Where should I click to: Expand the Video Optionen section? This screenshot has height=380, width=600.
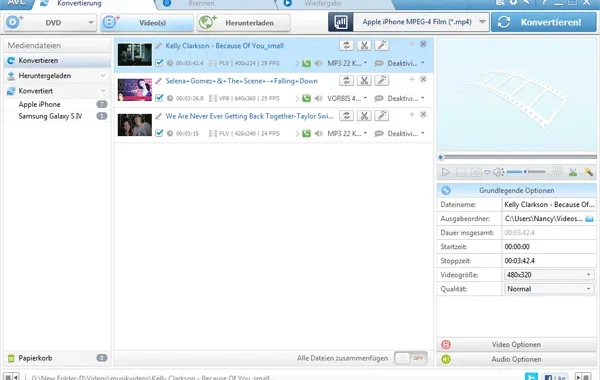pyautogui.click(x=517, y=344)
